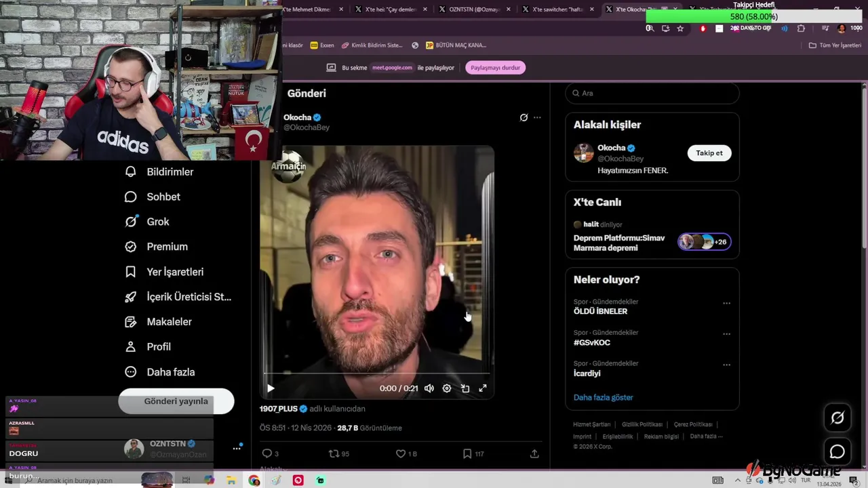Mute the video volume
Screen dimensions: 868x488
pos(429,388)
